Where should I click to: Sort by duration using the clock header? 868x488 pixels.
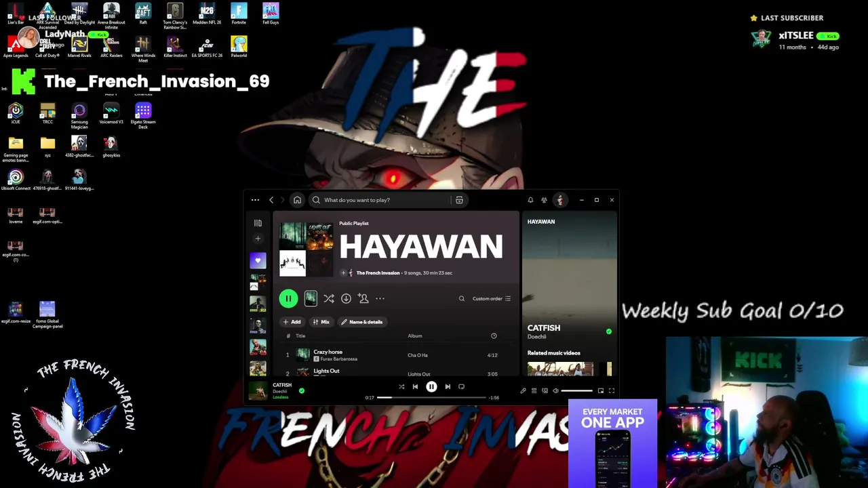tap(494, 336)
